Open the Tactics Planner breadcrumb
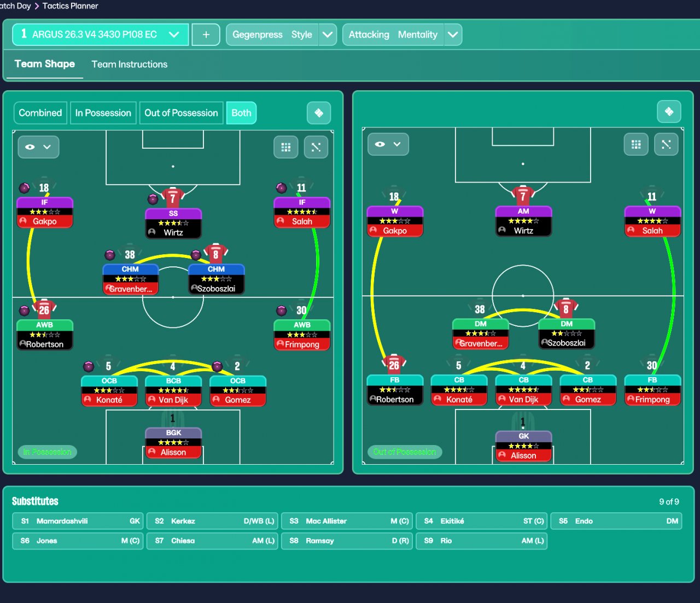The width and height of the screenshot is (700, 603). point(71,6)
